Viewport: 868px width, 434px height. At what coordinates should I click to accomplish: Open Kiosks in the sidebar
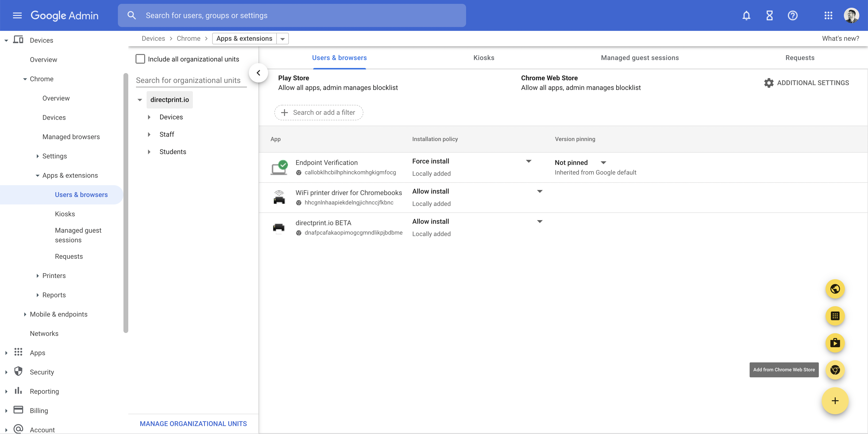(x=65, y=214)
